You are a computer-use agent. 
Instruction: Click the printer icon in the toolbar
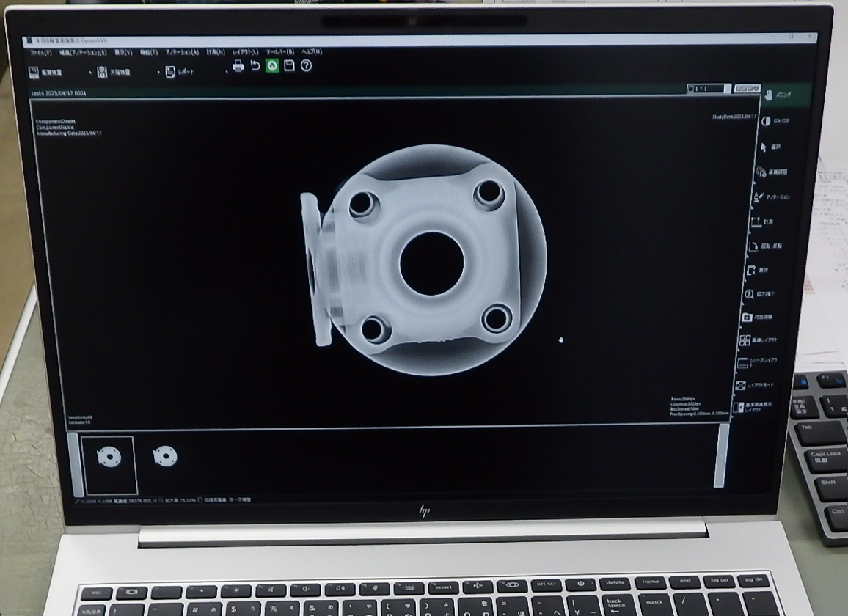point(238,66)
